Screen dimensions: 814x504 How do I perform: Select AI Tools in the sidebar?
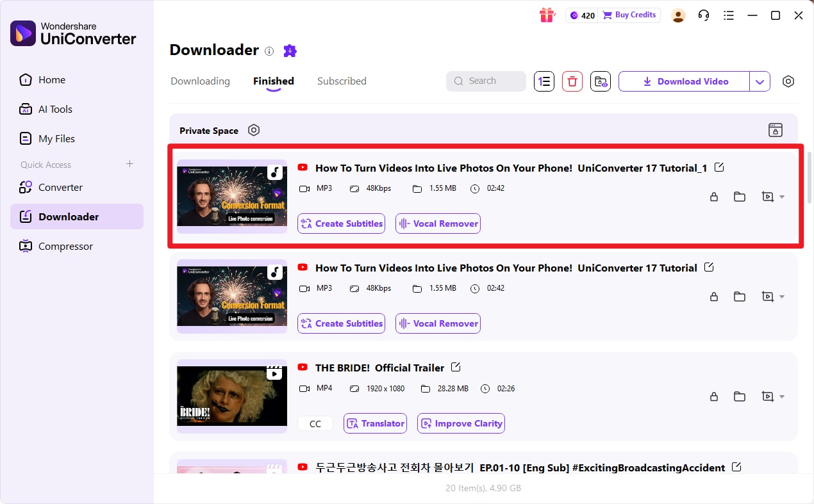pos(54,109)
